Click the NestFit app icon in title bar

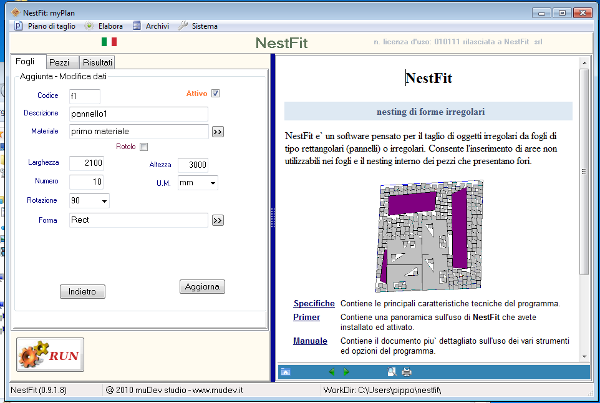[15, 13]
